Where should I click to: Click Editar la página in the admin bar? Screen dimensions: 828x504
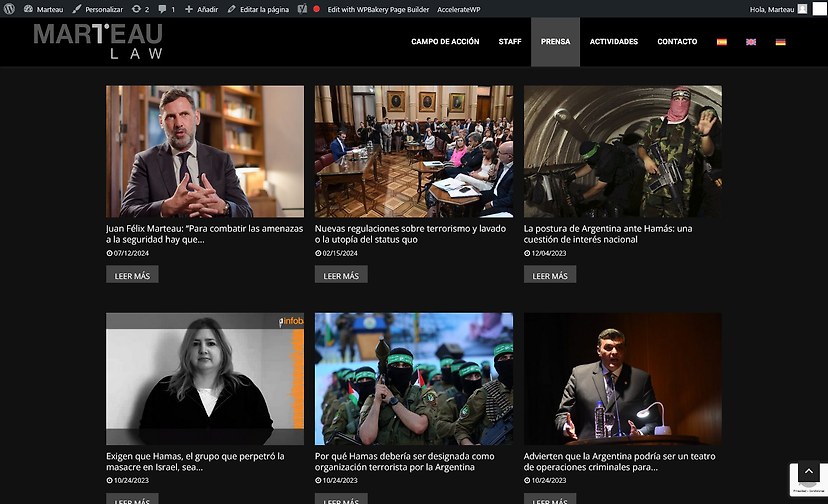point(258,9)
